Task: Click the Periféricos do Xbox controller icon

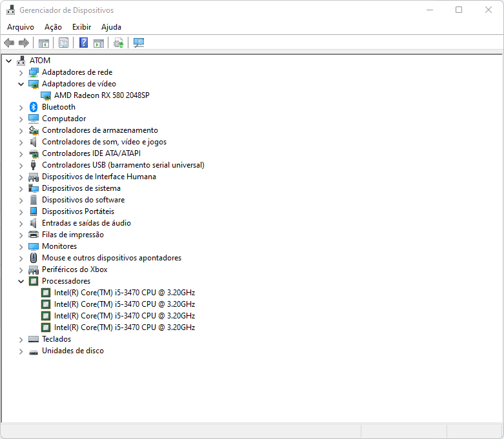Action: (x=34, y=269)
